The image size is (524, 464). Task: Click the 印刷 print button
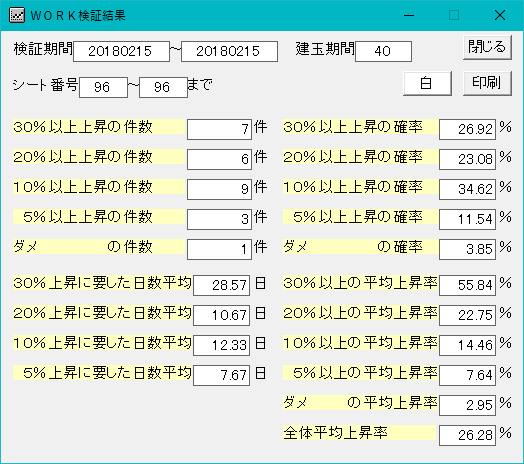tap(487, 83)
